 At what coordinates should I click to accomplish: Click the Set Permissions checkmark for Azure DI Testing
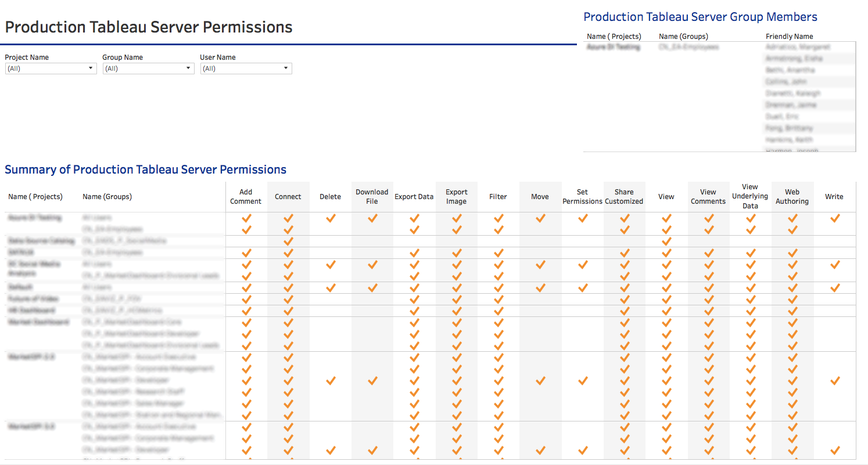pyautogui.click(x=582, y=218)
